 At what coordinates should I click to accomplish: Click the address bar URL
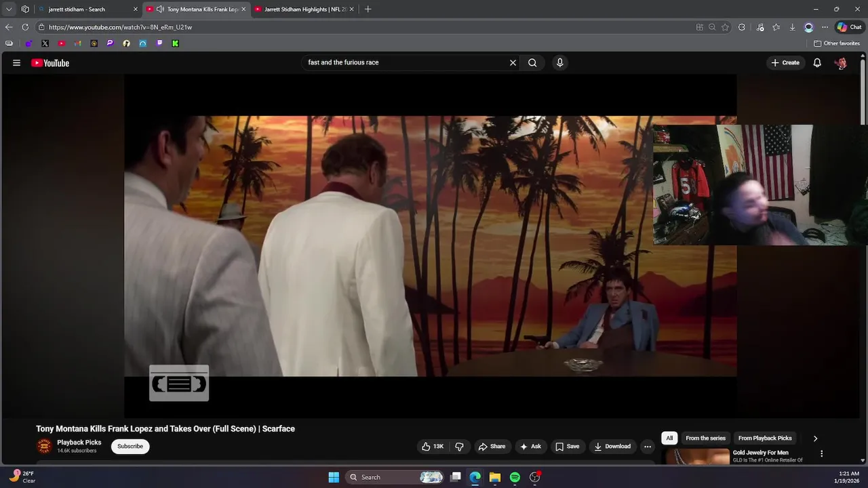(120, 27)
